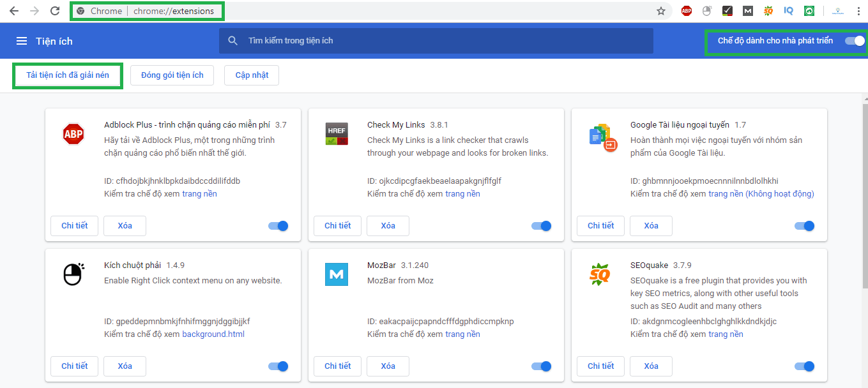
Task: Open the hamburger menu next to Tiện ích
Action: 22,41
